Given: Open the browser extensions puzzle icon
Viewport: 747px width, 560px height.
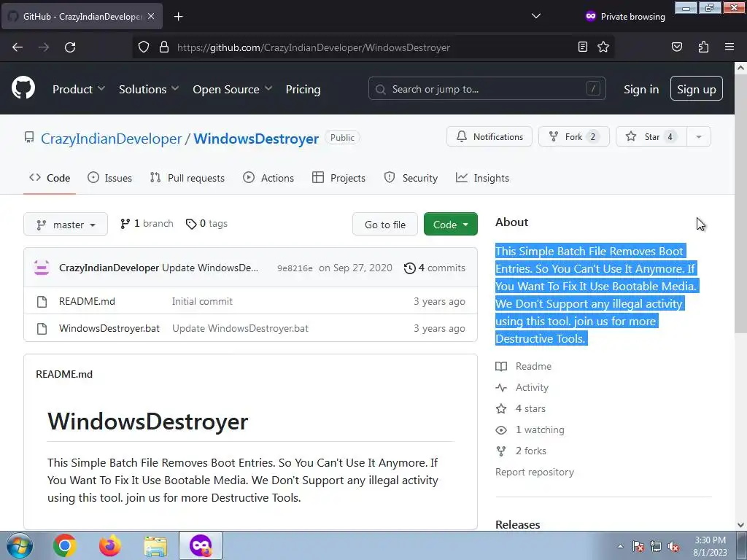Looking at the screenshot, I should tap(703, 47).
